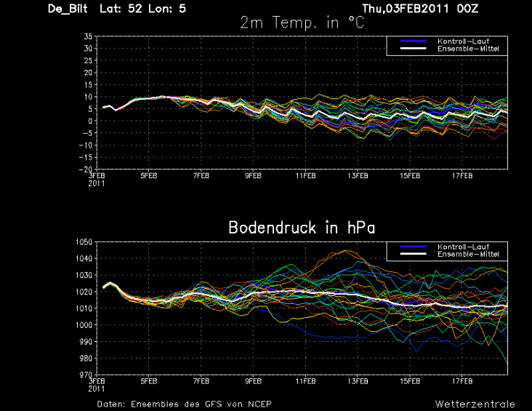This screenshot has width=532, height=411.
Task: Click the '2m Temp. in °C' chart title
Action: (302, 23)
